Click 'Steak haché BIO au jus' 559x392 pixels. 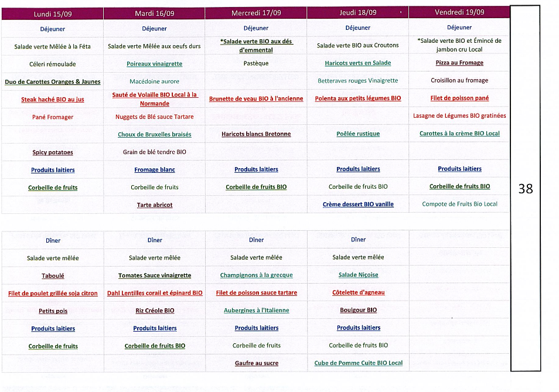52,100
